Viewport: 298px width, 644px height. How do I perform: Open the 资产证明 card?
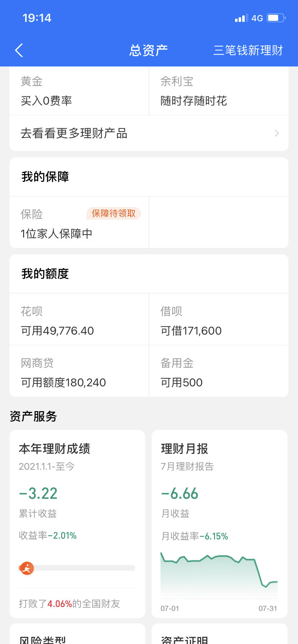click(x=220, y=634)
